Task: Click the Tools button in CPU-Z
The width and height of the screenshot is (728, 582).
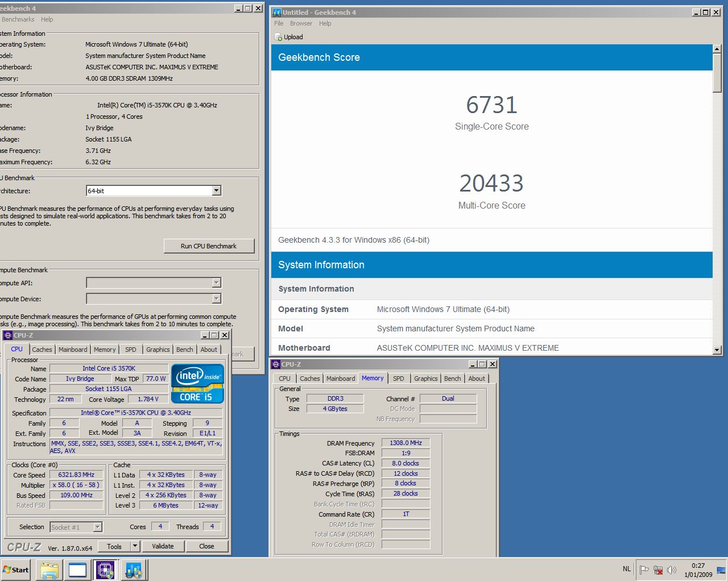Action: (x=114, y=546)
